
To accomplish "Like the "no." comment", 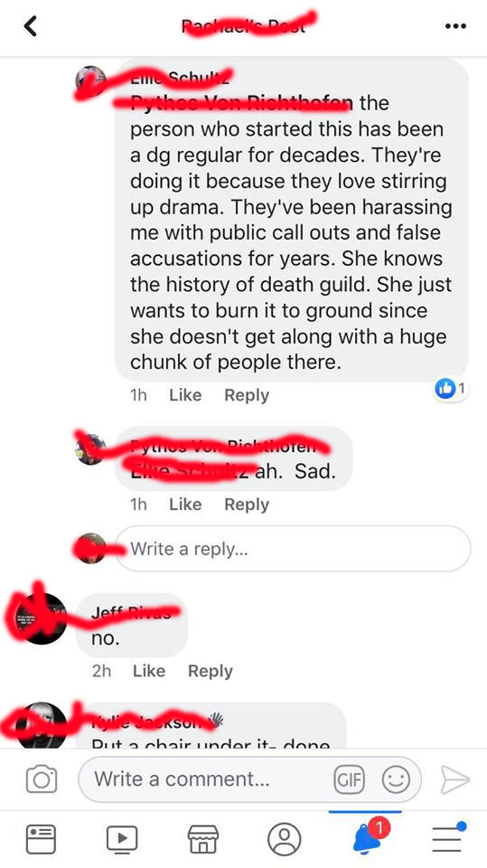I will coord(149,671).
